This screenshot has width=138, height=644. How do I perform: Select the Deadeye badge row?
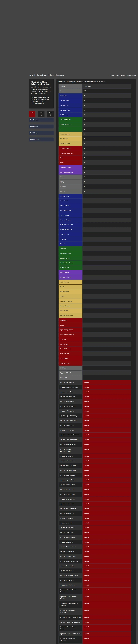95,249
